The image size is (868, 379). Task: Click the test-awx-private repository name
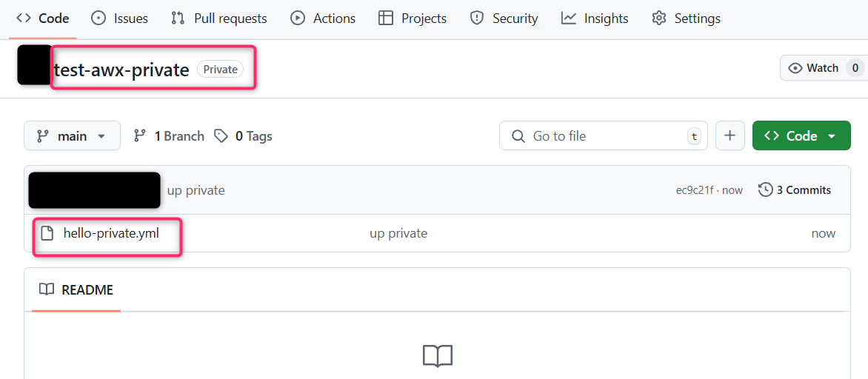(x=121, y=70)
